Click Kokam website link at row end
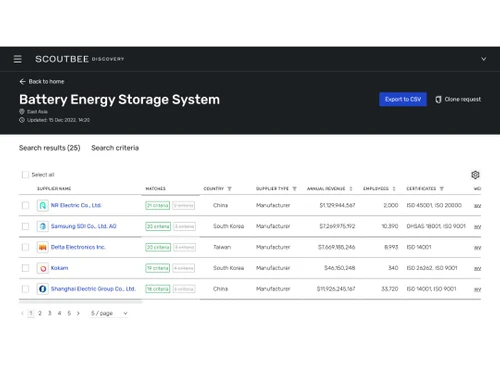The width and height of the screenshot is (500, 375). pos(477,268)
